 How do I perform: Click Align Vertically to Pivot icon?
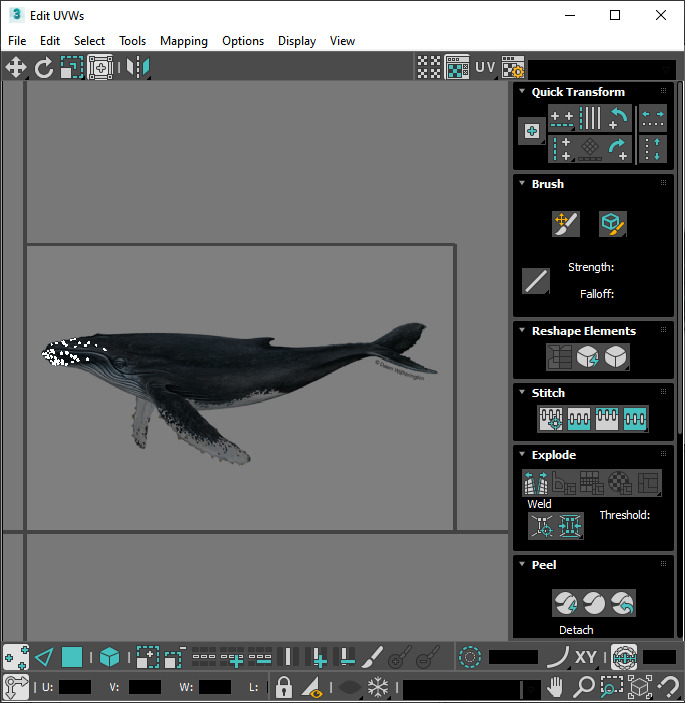click(562, 149)
